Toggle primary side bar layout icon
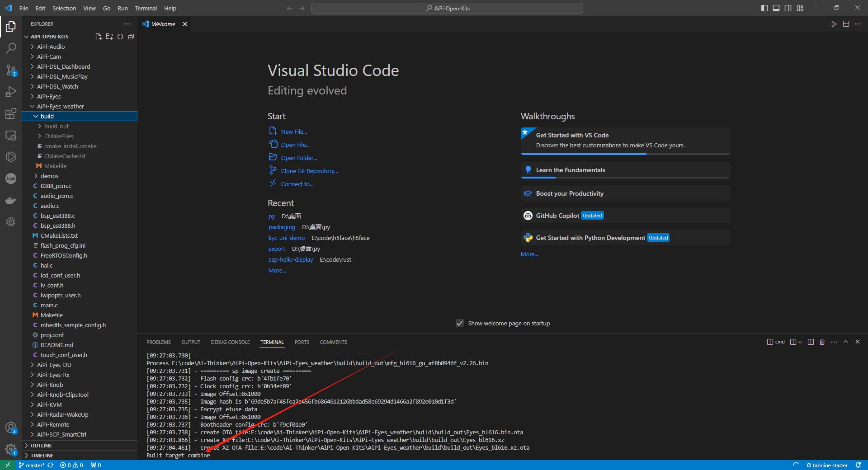Screen dimensions: 868x470 764,8
